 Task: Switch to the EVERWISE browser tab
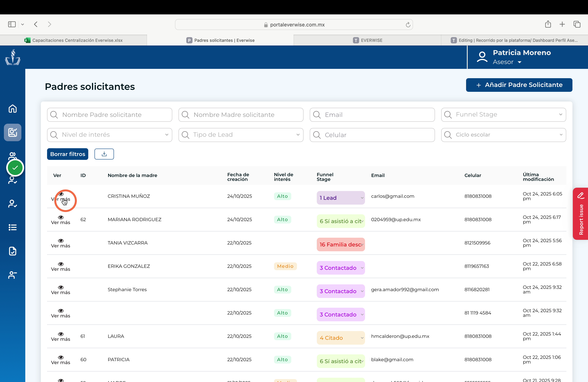(367, 40)
